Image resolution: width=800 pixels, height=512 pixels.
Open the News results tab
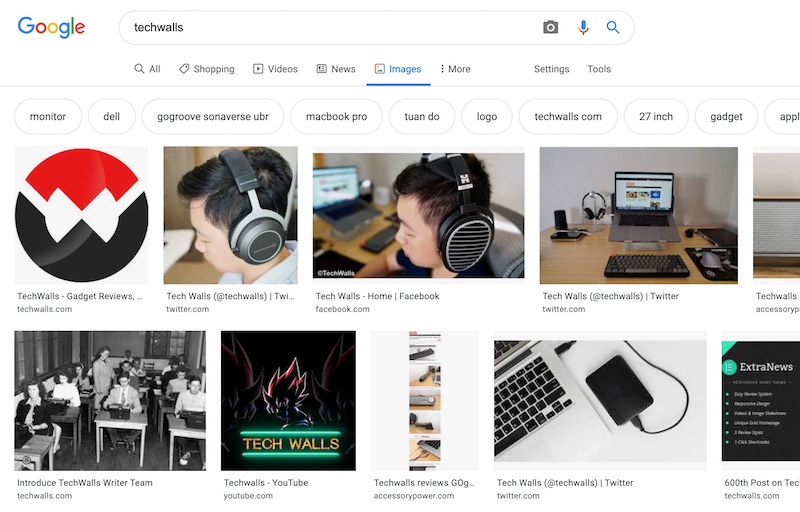tap(336, 69)
